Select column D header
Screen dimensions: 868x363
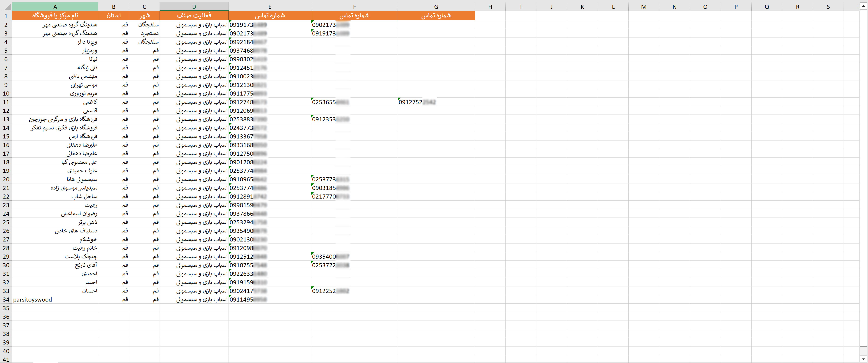click(x=194, y=6)
